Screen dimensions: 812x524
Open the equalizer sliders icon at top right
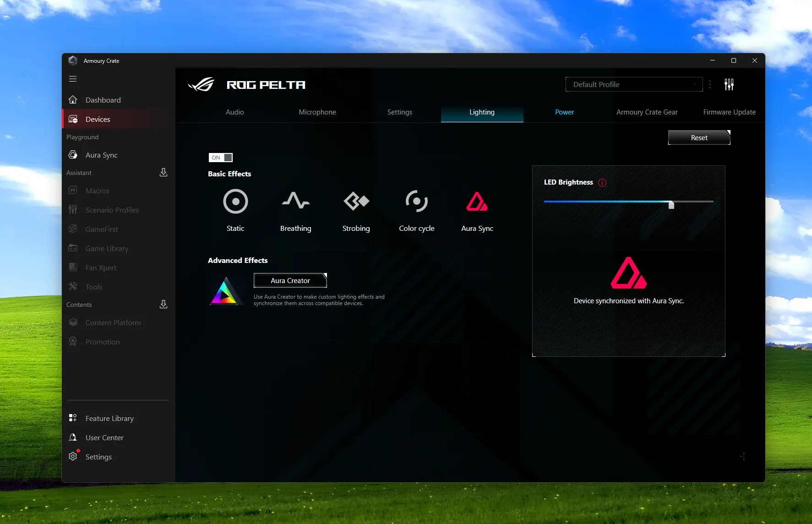tap(729, 85)
